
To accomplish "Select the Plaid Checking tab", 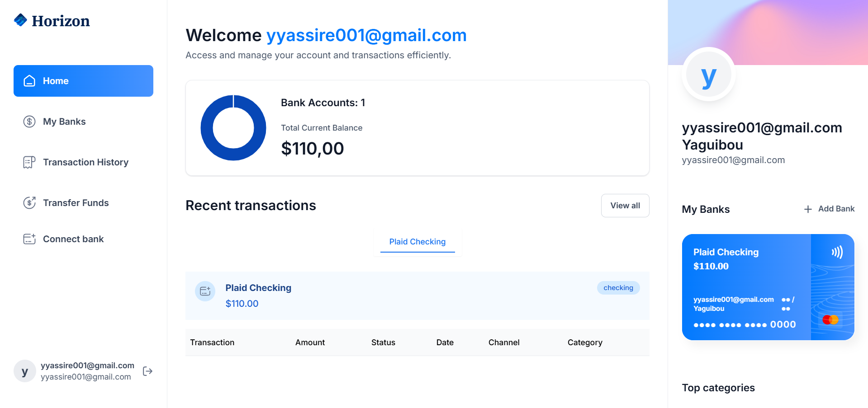I will point(417,242).
